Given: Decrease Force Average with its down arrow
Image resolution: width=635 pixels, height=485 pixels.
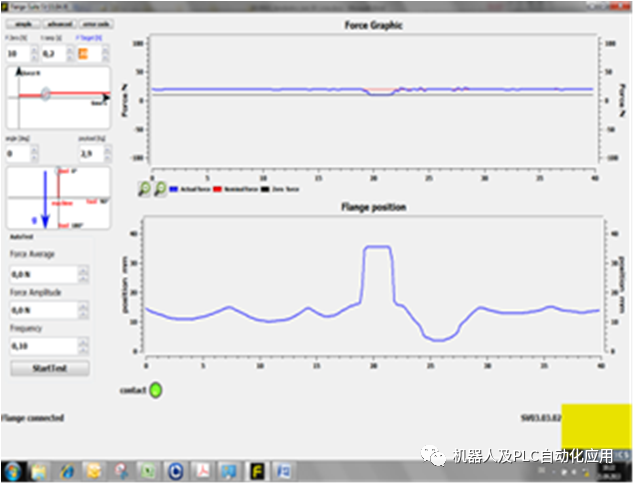Looking at the screenshot, I should point(83,279).
